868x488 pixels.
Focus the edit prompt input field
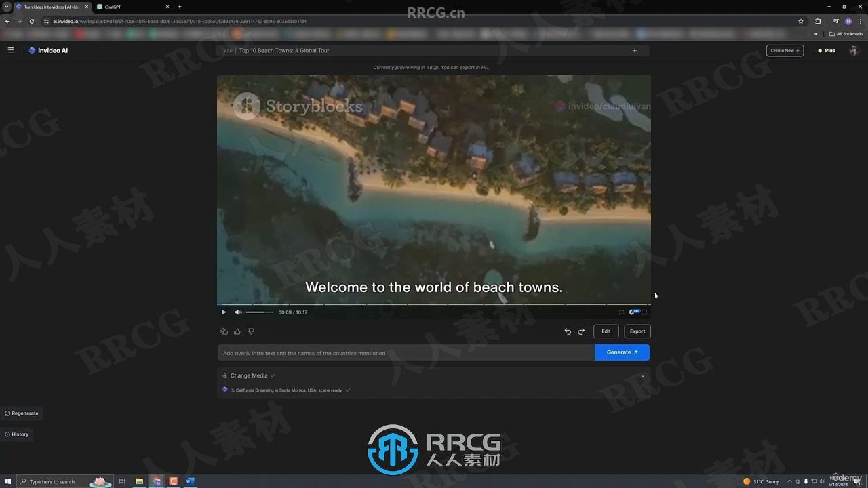(x=406, y=352)
